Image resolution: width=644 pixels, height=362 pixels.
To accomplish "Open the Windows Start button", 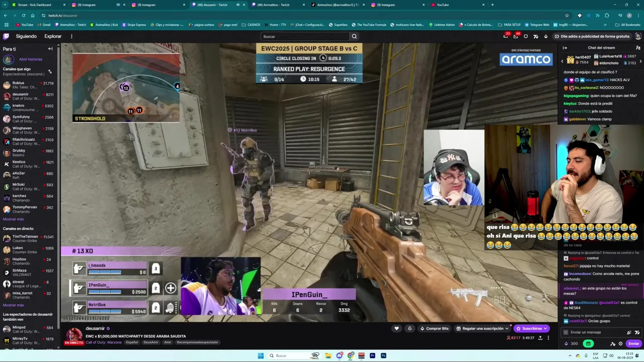I will (x=261, y=355).
